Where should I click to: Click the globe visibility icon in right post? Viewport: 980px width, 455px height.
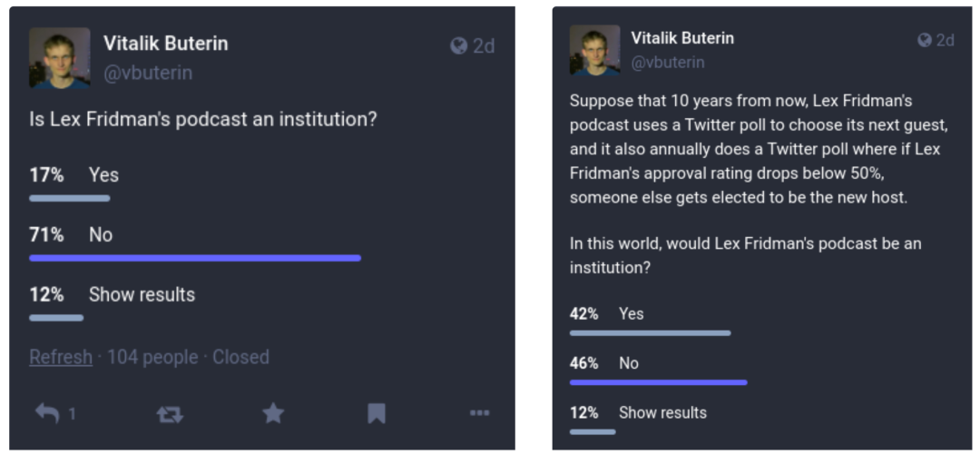pyautogui.click(x=925, y=40)
